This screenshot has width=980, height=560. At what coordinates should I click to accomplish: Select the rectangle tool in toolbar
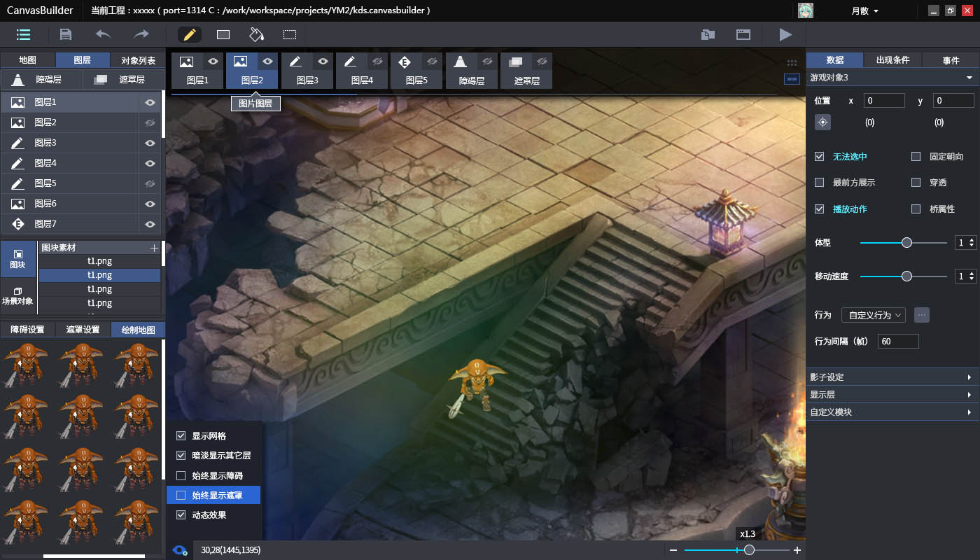click(223, 34)
